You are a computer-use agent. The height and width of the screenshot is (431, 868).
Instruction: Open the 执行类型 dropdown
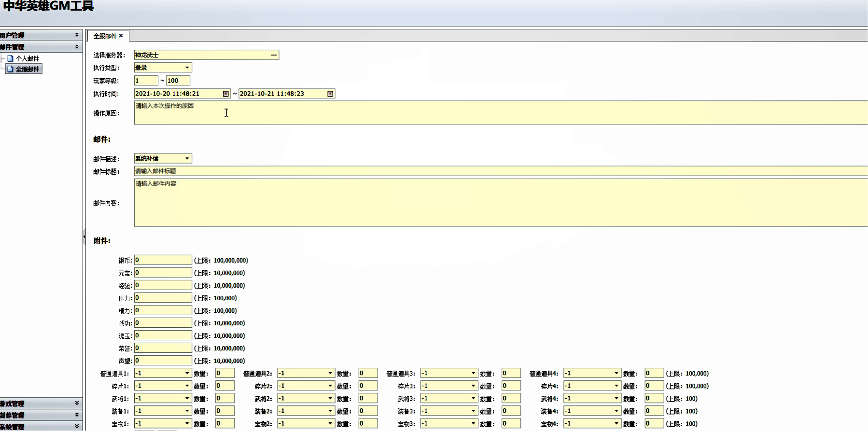(x=187, y=68)
